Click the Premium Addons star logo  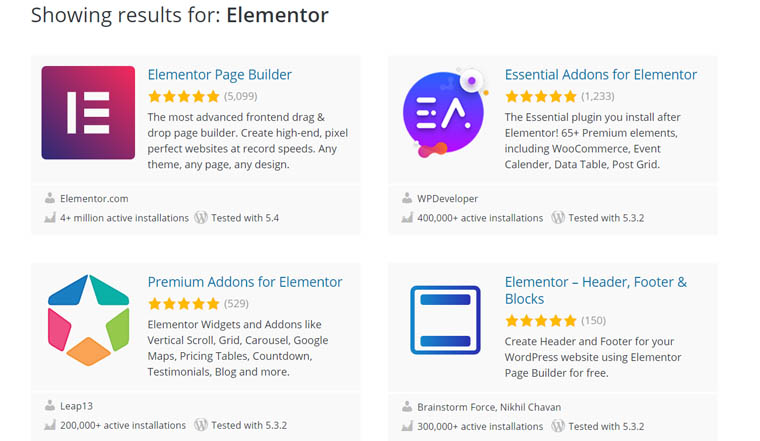pos(88,320)
